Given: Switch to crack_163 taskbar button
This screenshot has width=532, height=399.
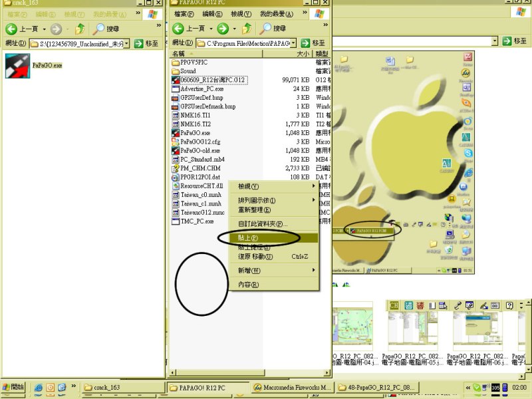Looking at the screenshot, I should coord(122,387).
